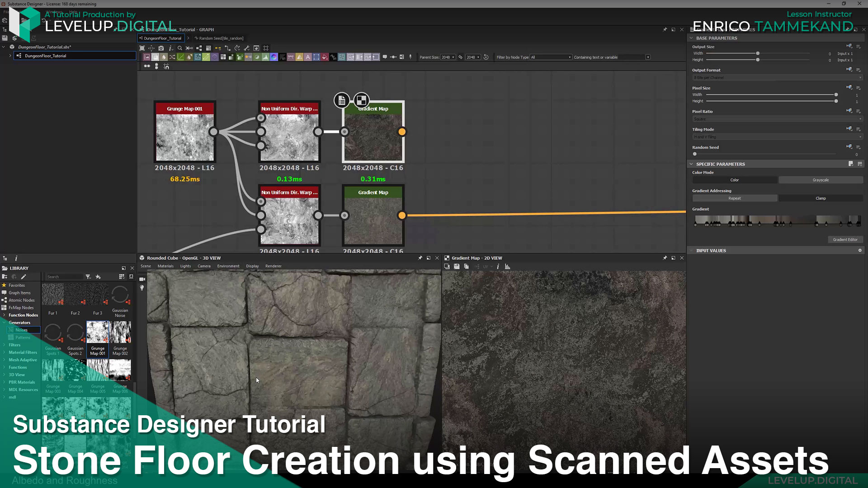Click the light bulb icon in 3D view
The width and height of the screenshot is (868, 488).
pyautogui.click(x=142, y=288)
